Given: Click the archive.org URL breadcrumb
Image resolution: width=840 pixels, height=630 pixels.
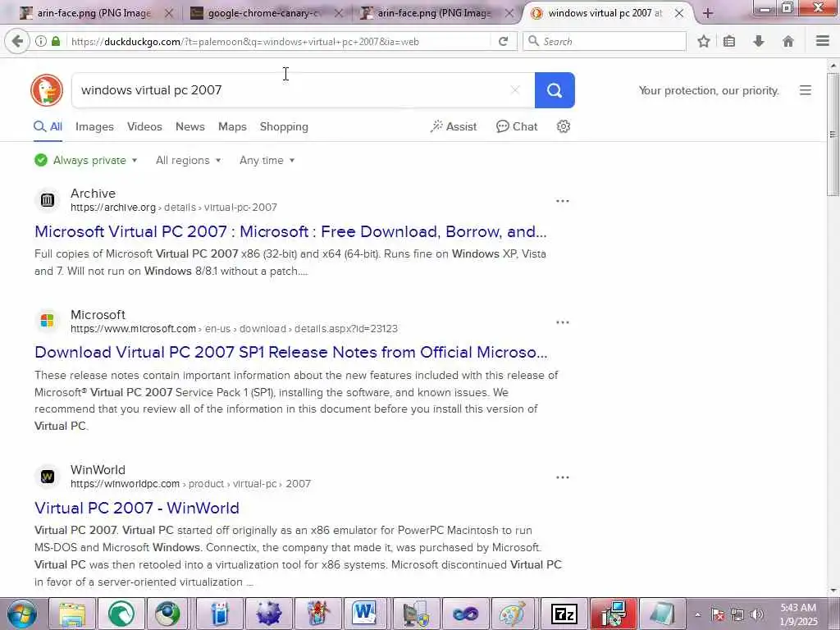Looking at the screenshot, I should click(174, 208).
